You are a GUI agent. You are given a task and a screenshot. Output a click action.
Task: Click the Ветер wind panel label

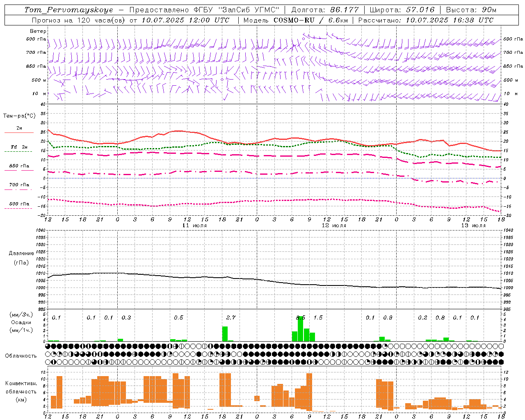pos(38,31)
